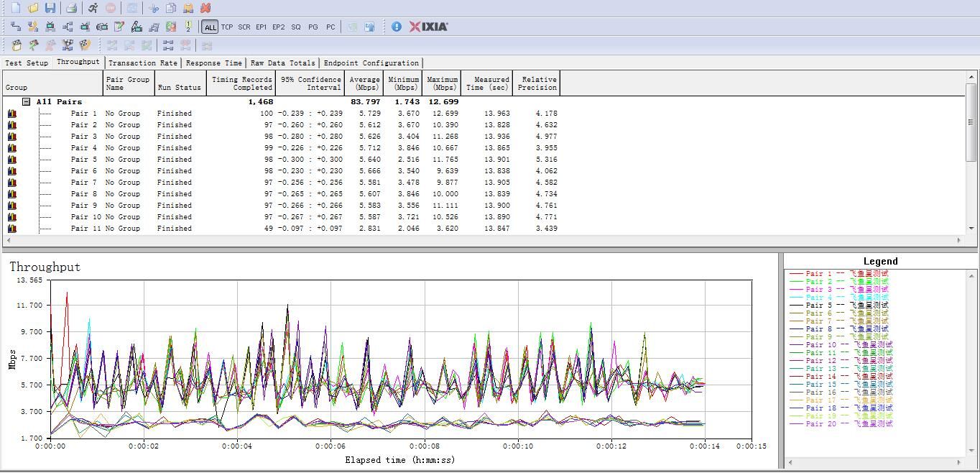Screen dimensions: 980x473
Task: Select the Pair 5 row
Action: 84,160
